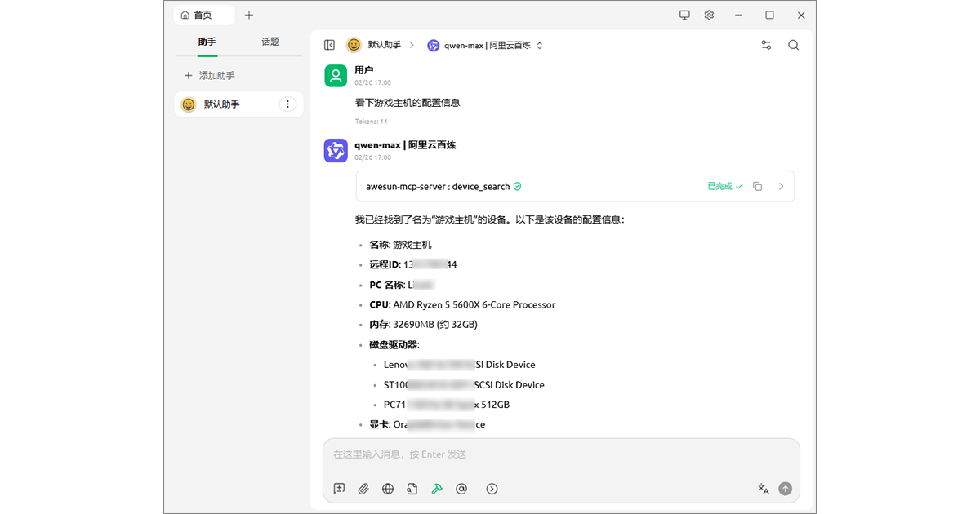Screen dimensions: 980x514
Task: Toggle web search globe icon
Action: [x=388, y=489]
